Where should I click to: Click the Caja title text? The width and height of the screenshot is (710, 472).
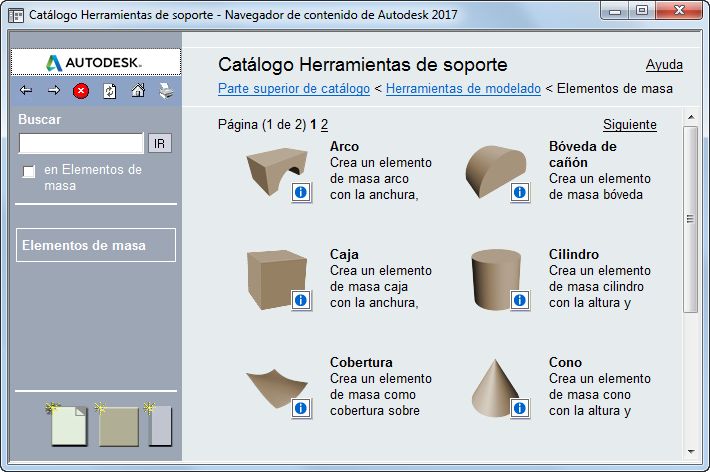point(344,255)
